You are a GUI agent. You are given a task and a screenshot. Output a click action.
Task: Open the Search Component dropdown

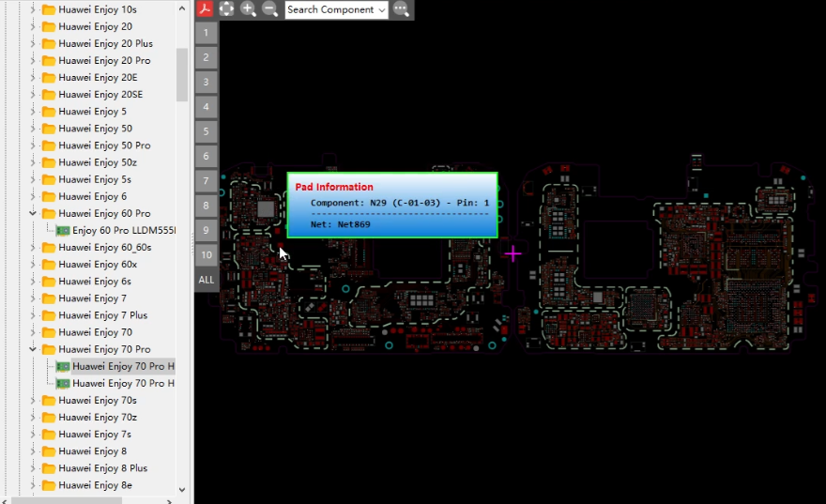[x=337, y=9]
